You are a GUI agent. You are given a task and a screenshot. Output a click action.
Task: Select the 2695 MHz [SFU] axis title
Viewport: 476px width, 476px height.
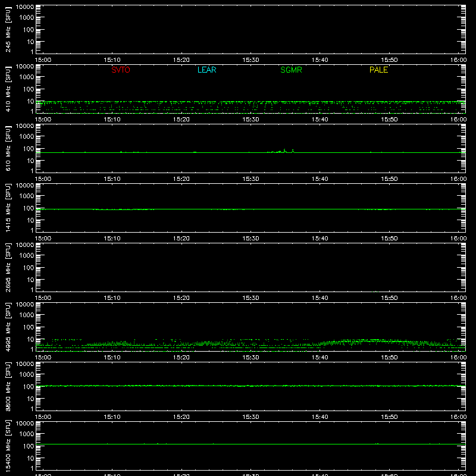pos(8,268)
